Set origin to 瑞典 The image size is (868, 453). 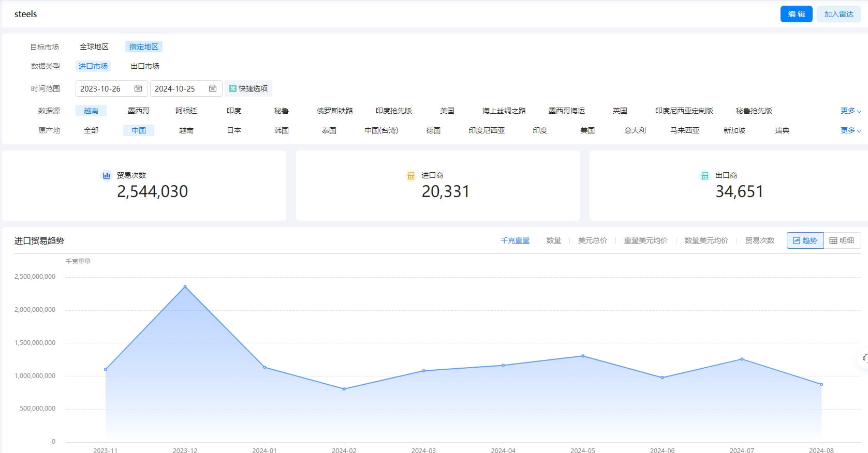(782, 130)
